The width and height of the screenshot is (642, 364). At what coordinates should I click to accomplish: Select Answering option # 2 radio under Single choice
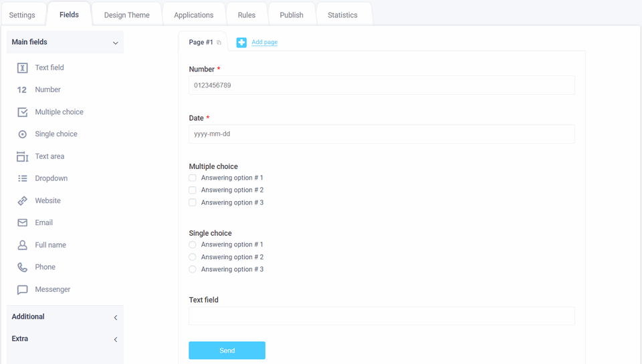tap(193, 257)
